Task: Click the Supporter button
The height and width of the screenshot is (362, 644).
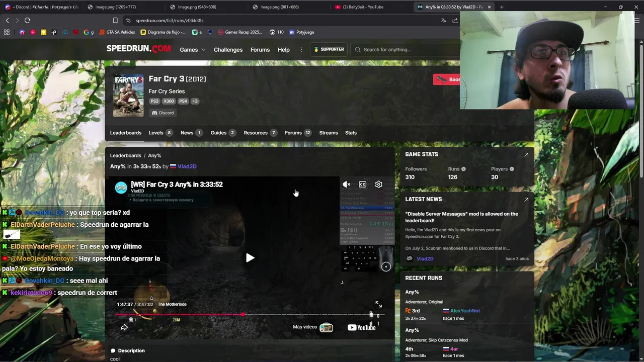Action: (x=329, y=49)
